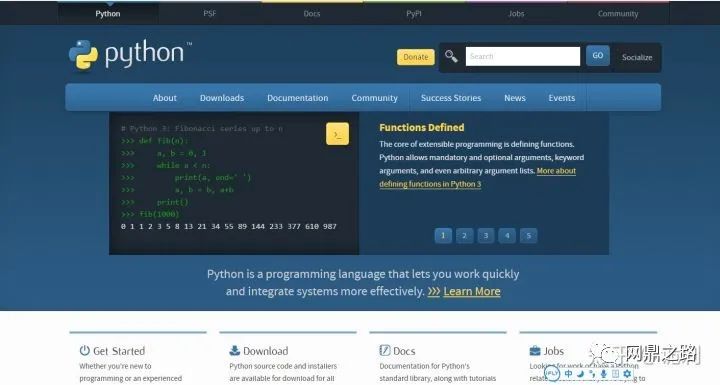The height and width of the screenshot is (385, 720).
Task: Click the Get Started heading
Action: [x=119, y=351]
